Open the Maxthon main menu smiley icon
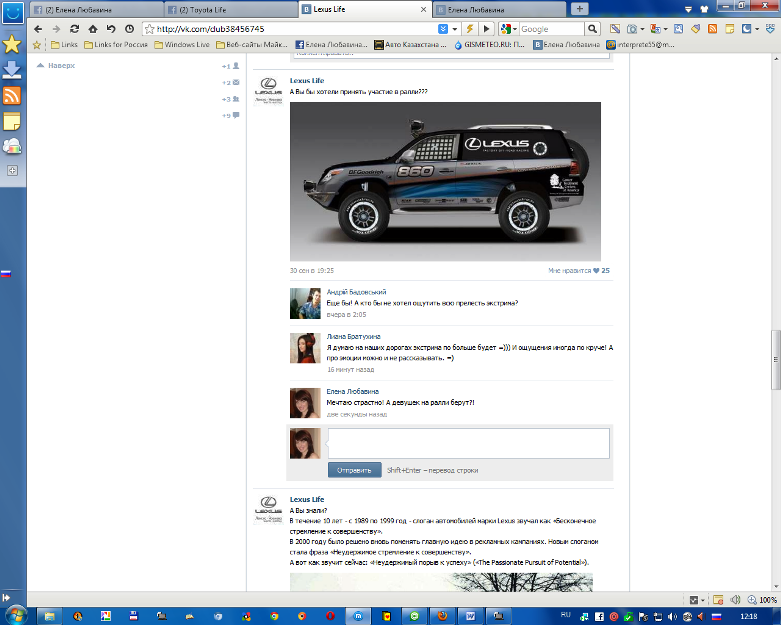 tap(12, 12)
